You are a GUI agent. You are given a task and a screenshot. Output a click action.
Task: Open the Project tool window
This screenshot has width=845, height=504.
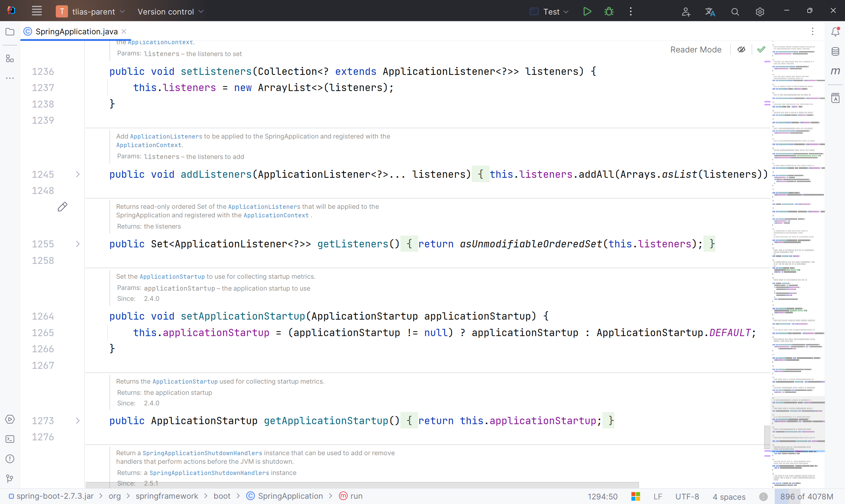(10, 32)
